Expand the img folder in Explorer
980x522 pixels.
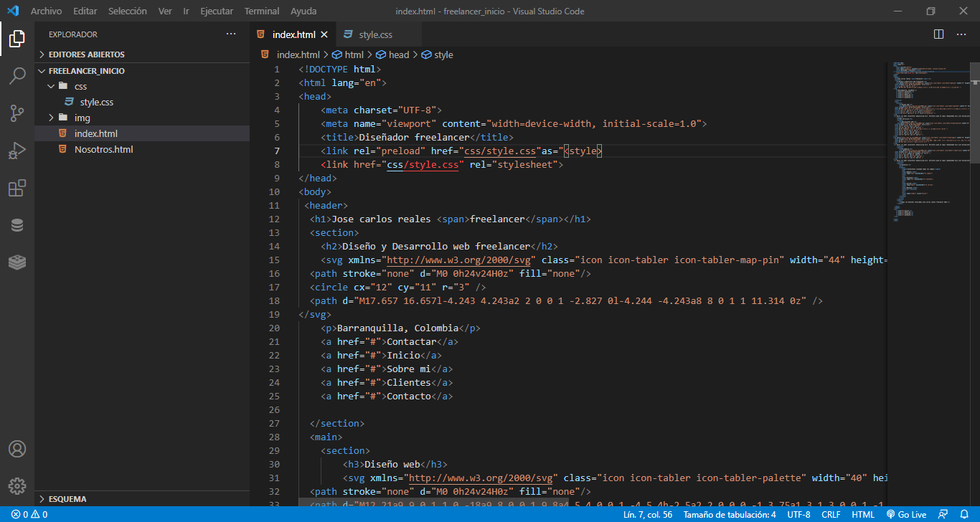pos(142,118)
